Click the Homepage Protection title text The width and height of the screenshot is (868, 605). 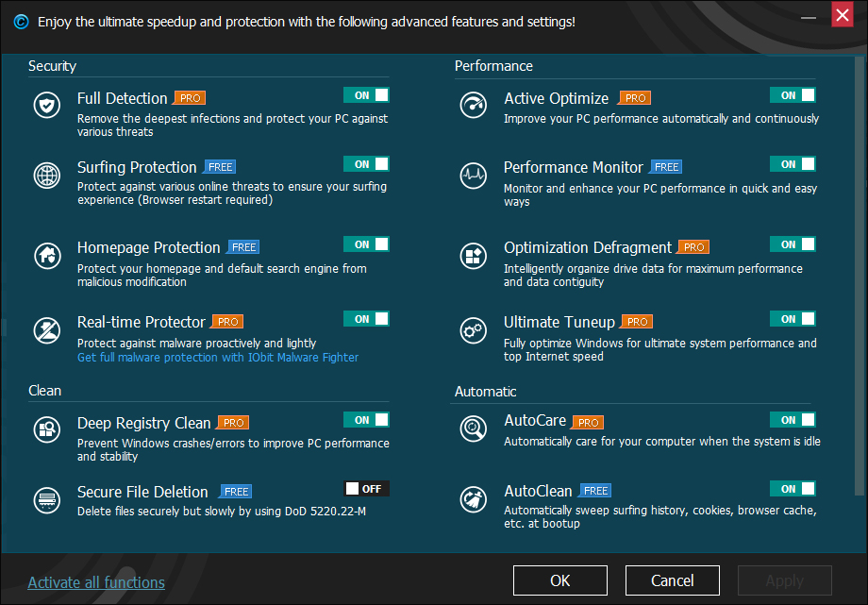click(x=148, y=247)
